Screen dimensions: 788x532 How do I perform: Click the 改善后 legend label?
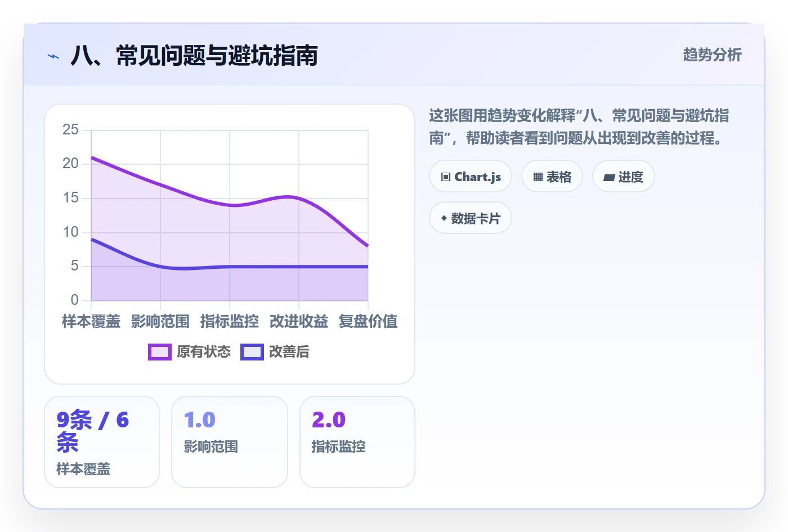tap(289, 352)
